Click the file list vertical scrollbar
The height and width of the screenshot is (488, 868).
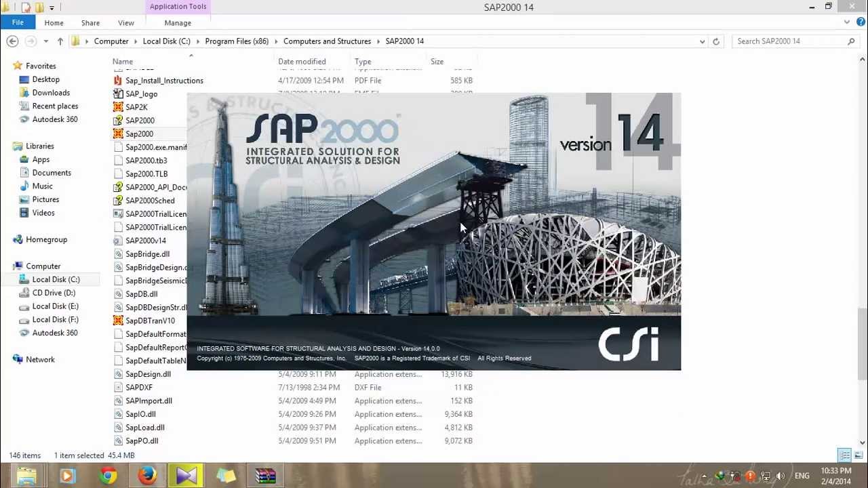[862, 346]
